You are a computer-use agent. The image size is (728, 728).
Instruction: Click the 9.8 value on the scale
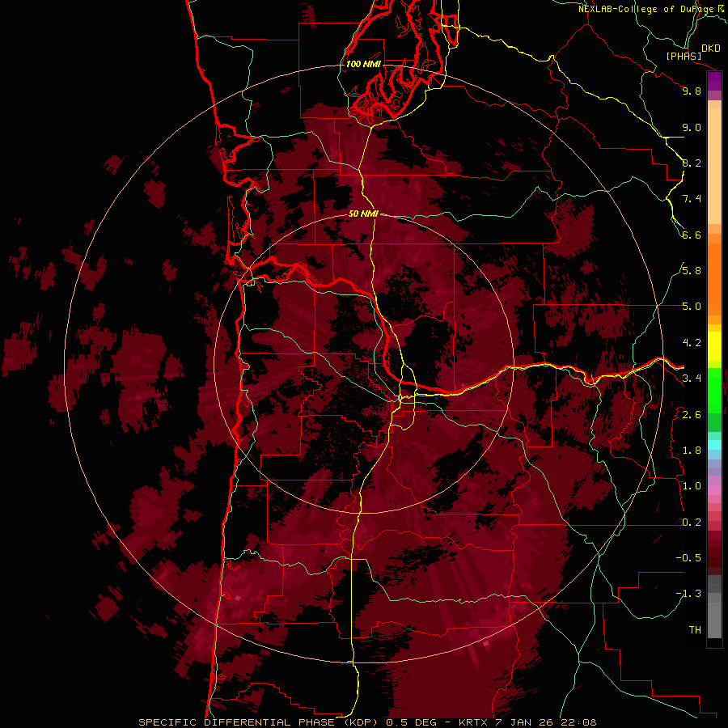tap(692, 91)
